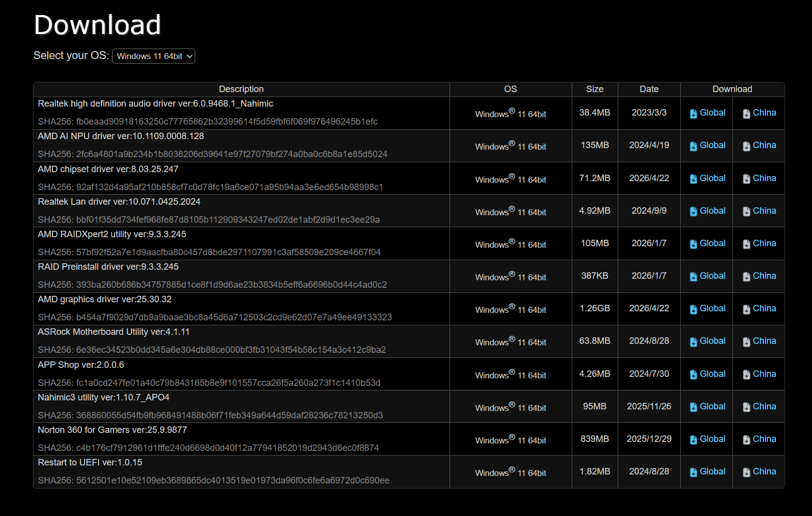Select Realtek Lan driver ver:10.071.0425.2024 text

119,202
